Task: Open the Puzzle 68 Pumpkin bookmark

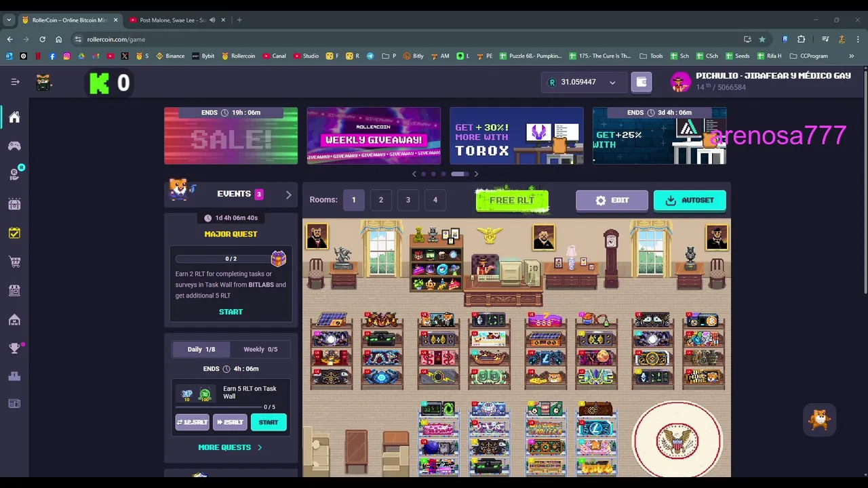Action: pyautogui.click(x=531, y=56)
